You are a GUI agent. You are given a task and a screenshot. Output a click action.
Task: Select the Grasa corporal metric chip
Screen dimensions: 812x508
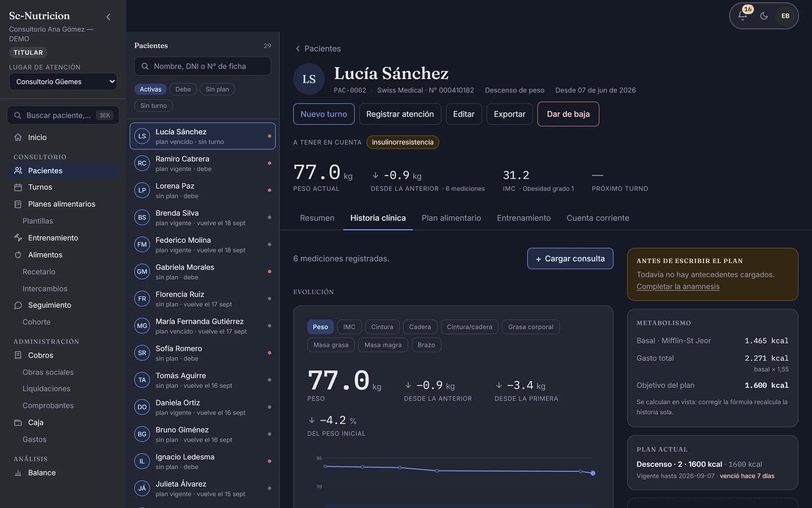coord(530,327)
